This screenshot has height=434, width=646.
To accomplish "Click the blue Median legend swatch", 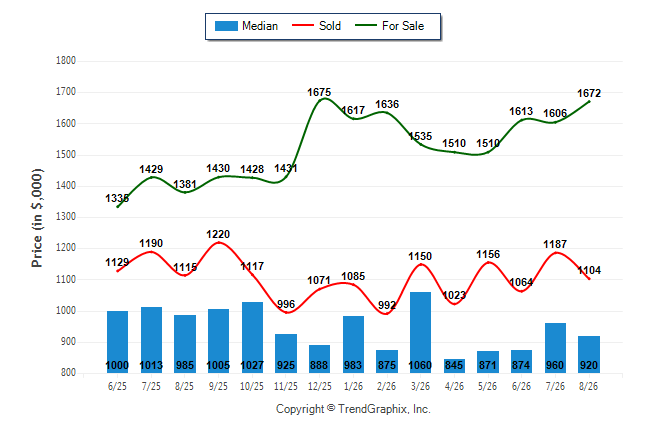I will pyautogui.click(x=226, y=26).
